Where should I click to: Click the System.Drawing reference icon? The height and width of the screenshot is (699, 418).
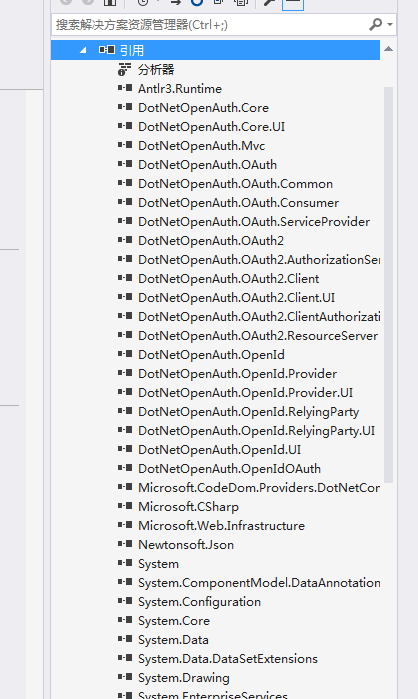[125, 677]
